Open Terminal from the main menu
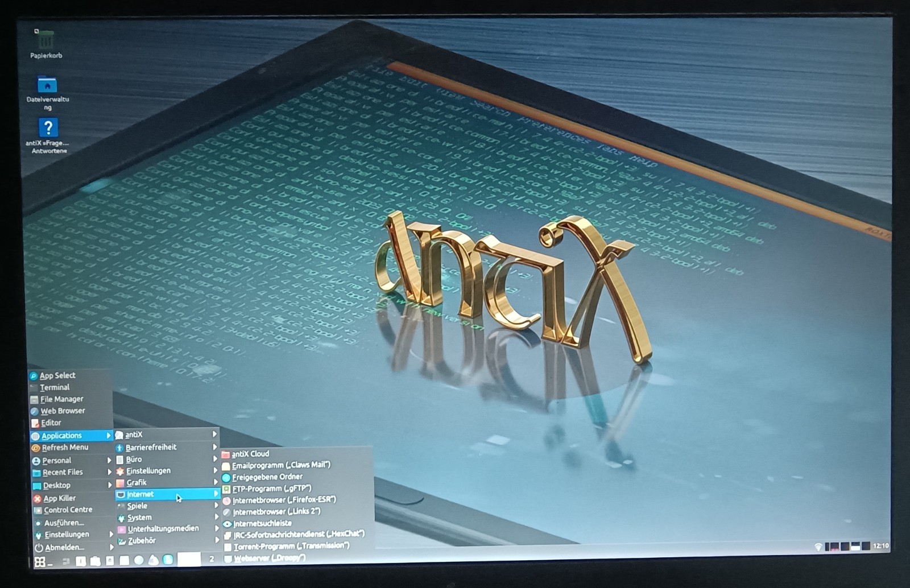Viewport: 910px width, 588px height. [71, 387]
